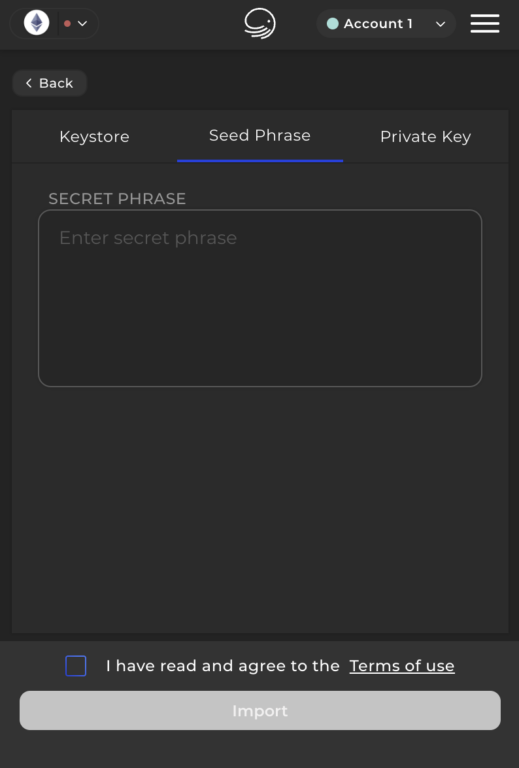
Task: Click the back arrow chevron icon
Action: pos(29,83)
